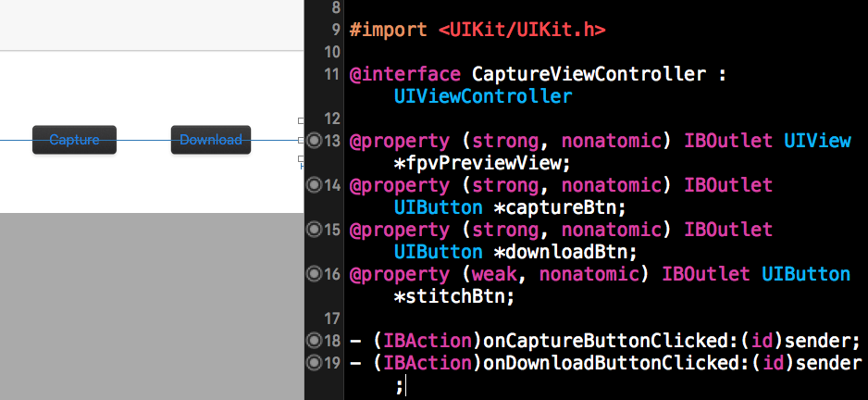Click the outlet connection circle for downloadBtn
The height and width of the screenshot is (400, 868).
pyautogui.click(x=313, y=230)
